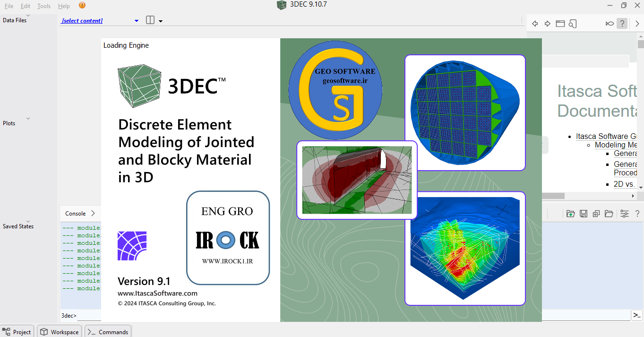Click the save floppy disk icon
This screenshot has height=337, width=644.
coord(584,214)
